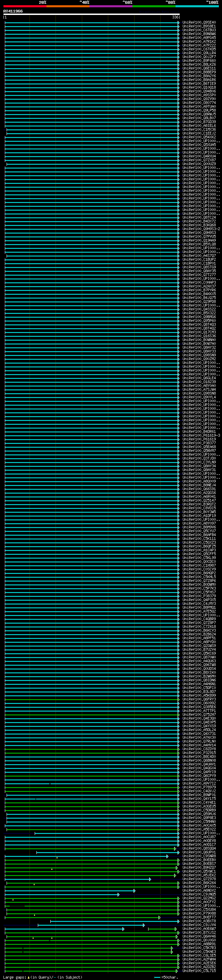The height and width of the screenshot is (980, 222).
Task: Select the label UniRef100_C1EEJ2
Action: (199, 133)
